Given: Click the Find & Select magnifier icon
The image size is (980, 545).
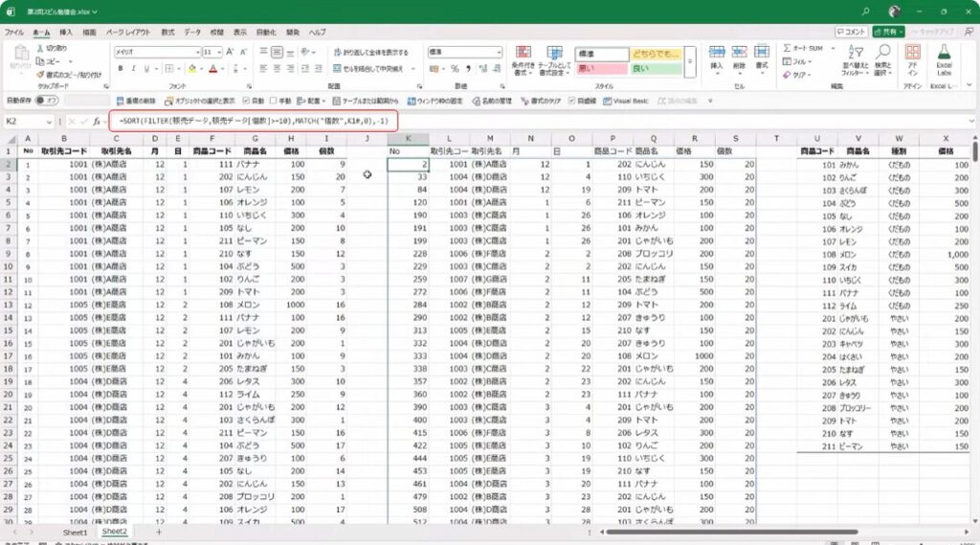Looking at the screenshot, I should [883, 57].
